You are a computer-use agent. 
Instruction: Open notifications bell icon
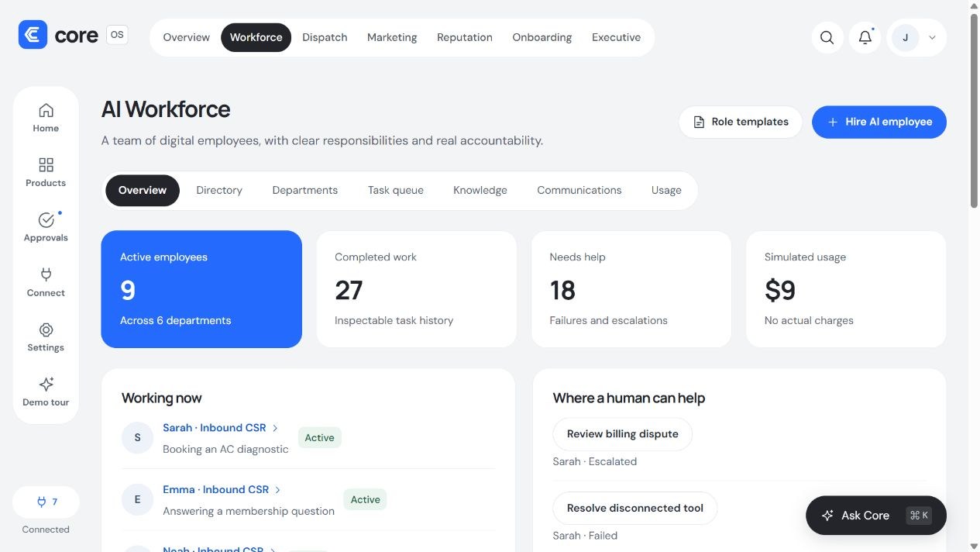point(865,37)
